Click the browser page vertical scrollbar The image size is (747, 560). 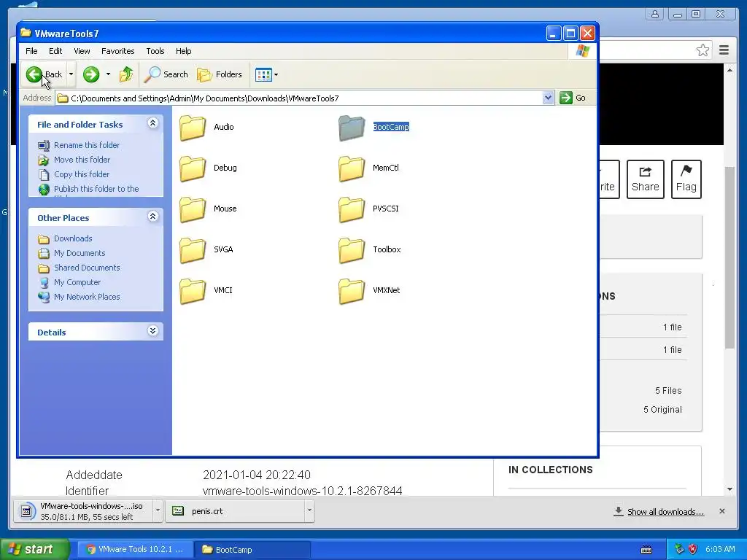(x=729, y=257)
